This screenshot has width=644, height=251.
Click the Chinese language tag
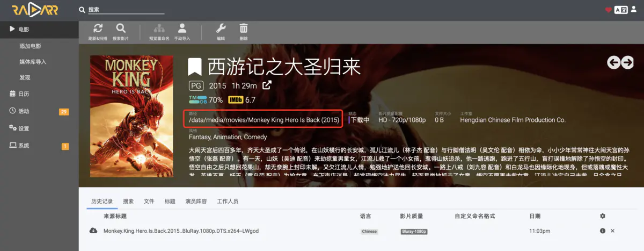pyautogui.click(x=369, y=232)
